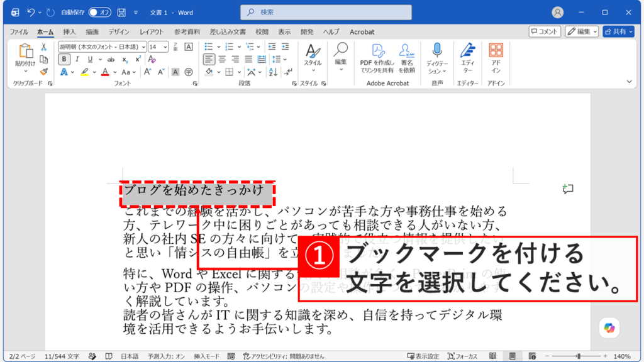Decrease font size with shrink icon
644x362 pixels.
161,72
